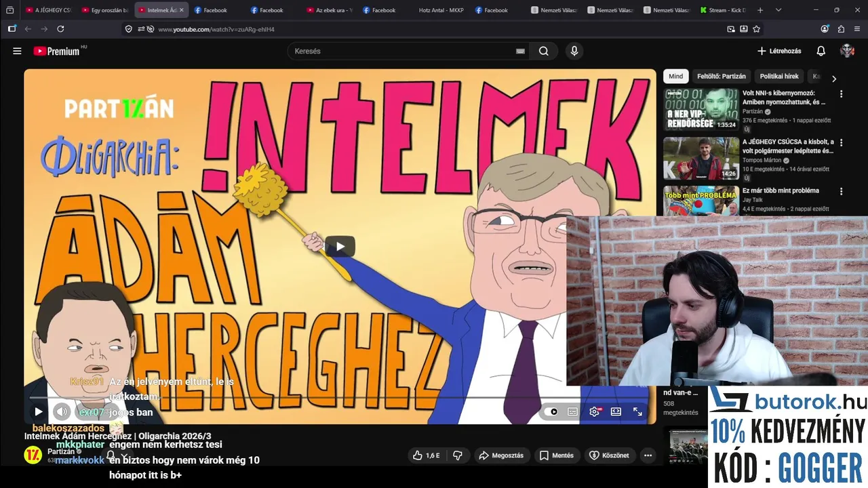
Task: Open more actions three-dot menu under video
Action: [648, 455]
